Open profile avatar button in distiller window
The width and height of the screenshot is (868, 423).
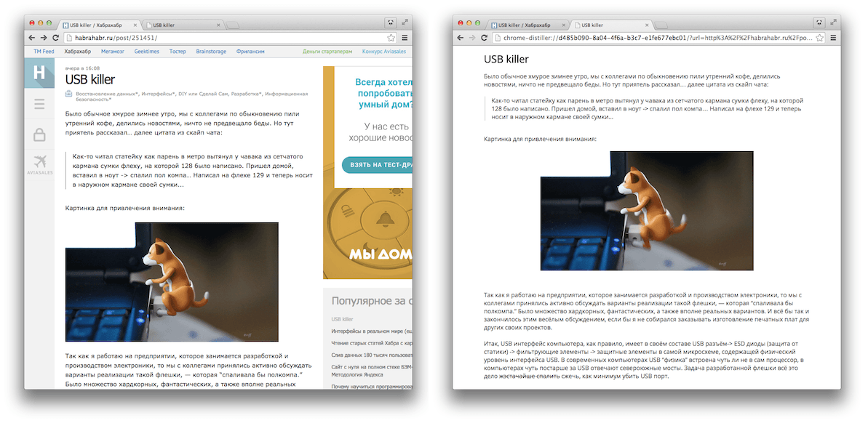[x=819, y=23]
